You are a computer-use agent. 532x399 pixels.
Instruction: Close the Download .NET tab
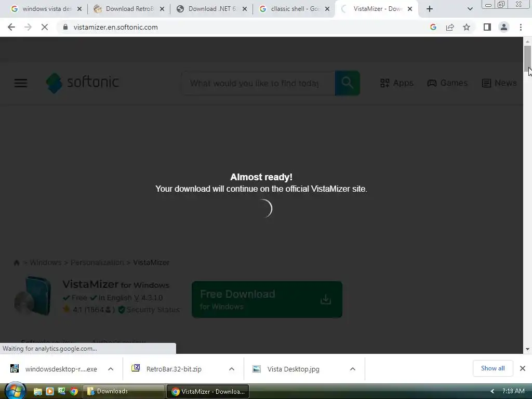pos(245,9)
